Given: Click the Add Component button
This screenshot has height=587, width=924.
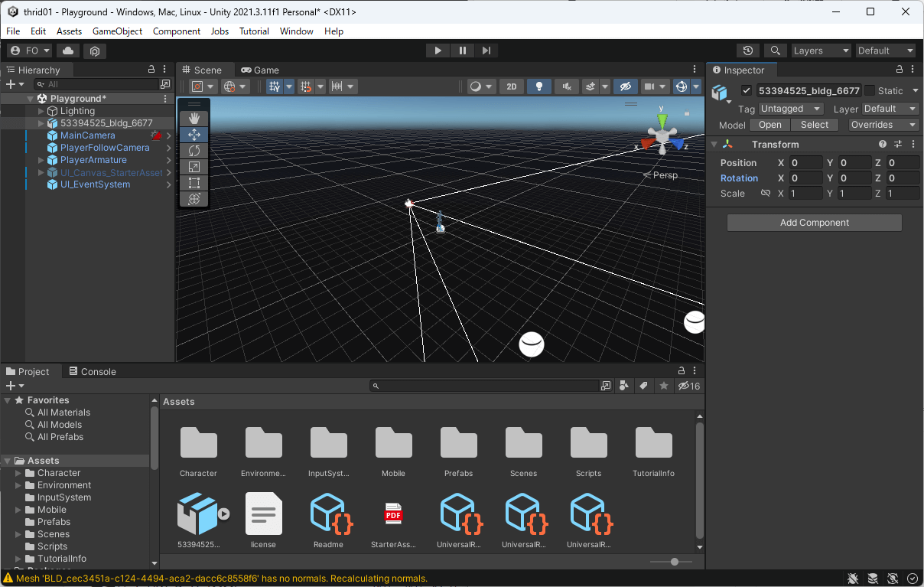Looking at the screenshot, I should click(815, 223).
